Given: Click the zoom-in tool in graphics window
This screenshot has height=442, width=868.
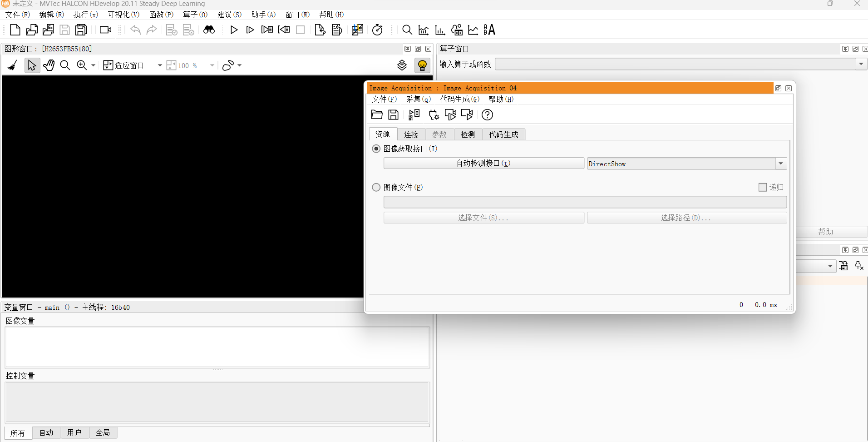Looking at the screenshot, I should click(82, 65).
